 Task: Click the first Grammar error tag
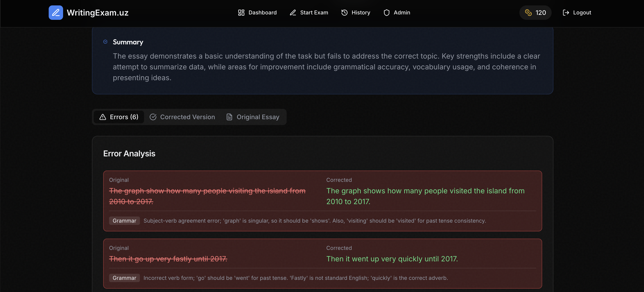point(124,221)
